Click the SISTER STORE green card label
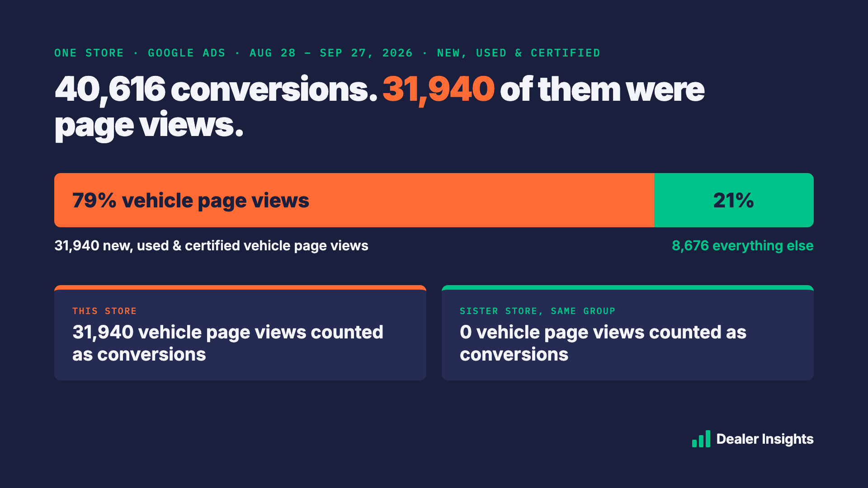The image size is (868, 488). (x=538, y=311)
